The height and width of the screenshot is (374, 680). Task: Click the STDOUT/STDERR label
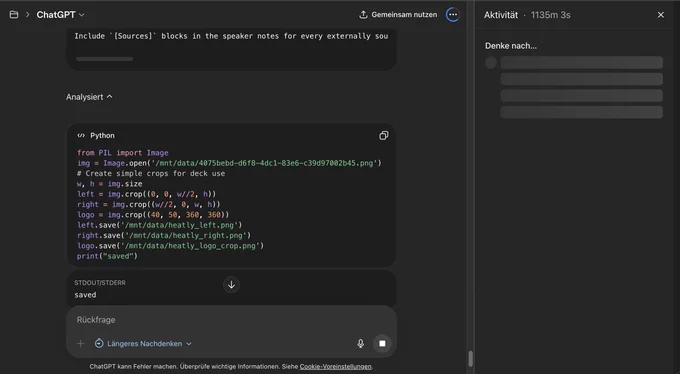(x=100, y=283)
